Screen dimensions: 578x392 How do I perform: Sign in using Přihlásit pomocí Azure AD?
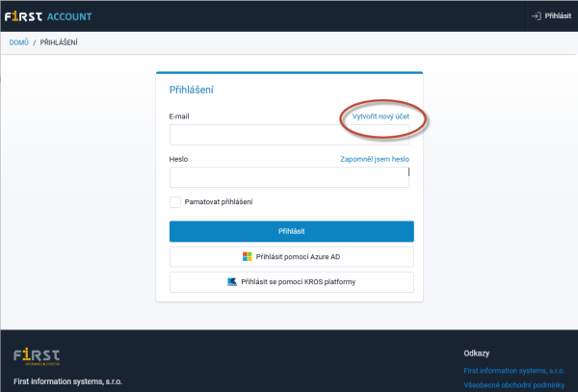tap(292, 257)
